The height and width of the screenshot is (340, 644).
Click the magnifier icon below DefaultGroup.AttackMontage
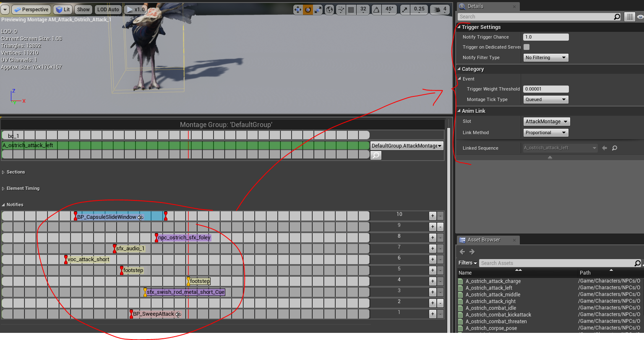pos(376,156)
